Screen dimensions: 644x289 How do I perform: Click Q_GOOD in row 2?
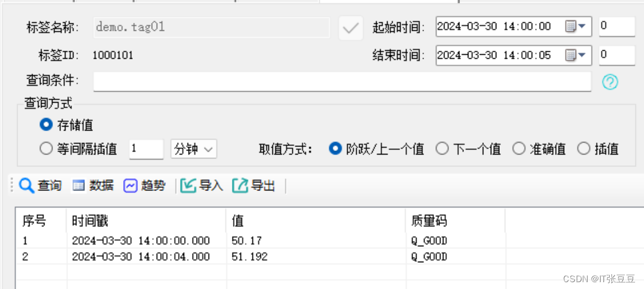(429, 258)
